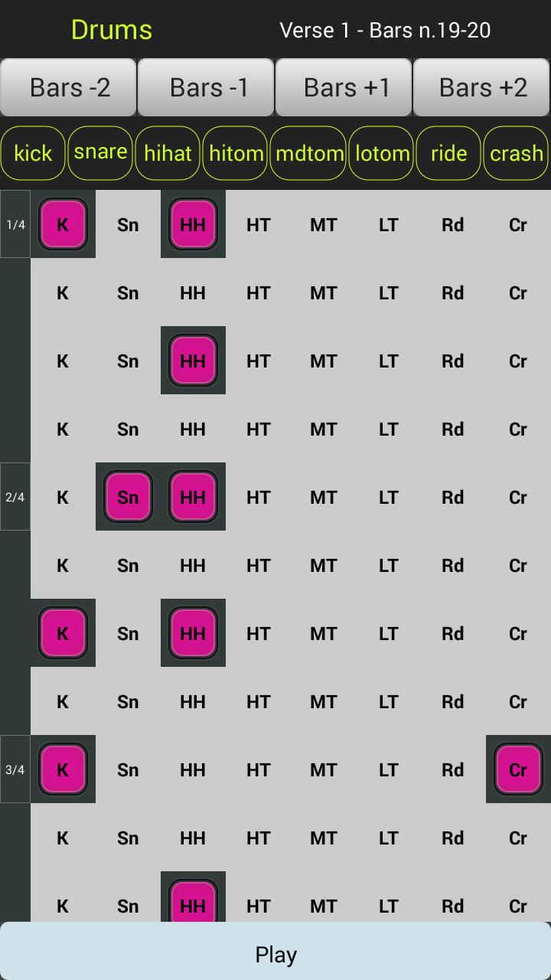Jump ahead with Bars +2 button
The height and width of the screenshot is (980, 551).
482,87
